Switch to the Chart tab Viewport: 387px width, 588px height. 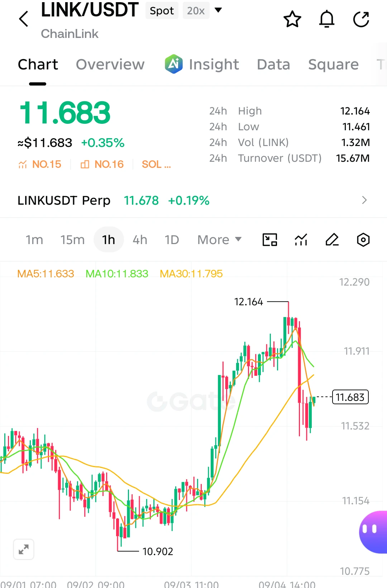pos(38,64)
